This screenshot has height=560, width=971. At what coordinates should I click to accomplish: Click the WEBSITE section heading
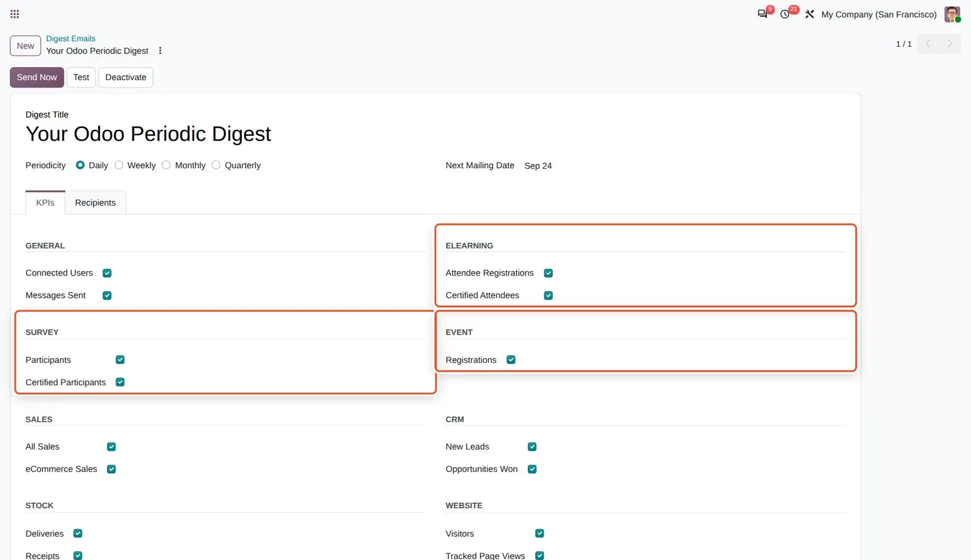pos(464,505)
